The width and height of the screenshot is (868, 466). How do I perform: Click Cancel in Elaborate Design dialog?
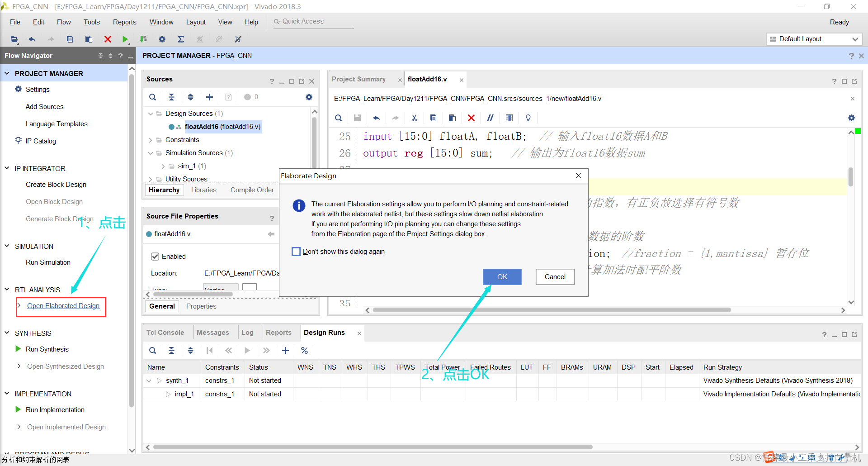coord(555,277)
